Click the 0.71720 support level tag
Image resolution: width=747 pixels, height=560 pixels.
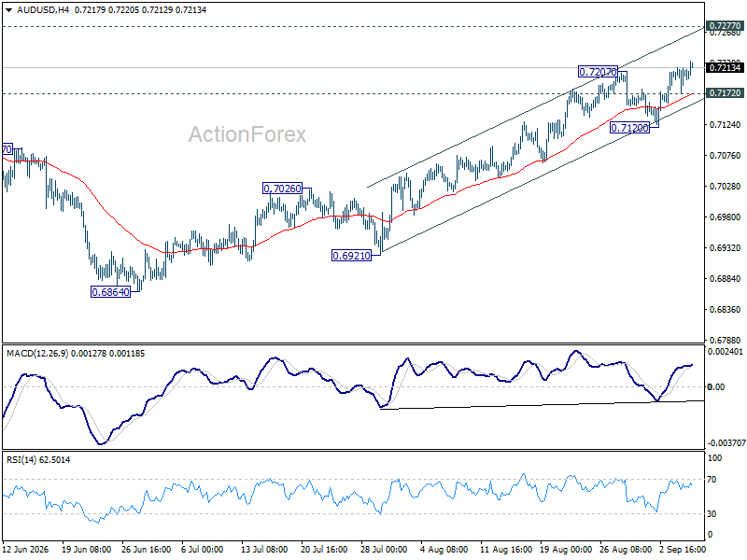pyautogui.click(x=725, y=92)
